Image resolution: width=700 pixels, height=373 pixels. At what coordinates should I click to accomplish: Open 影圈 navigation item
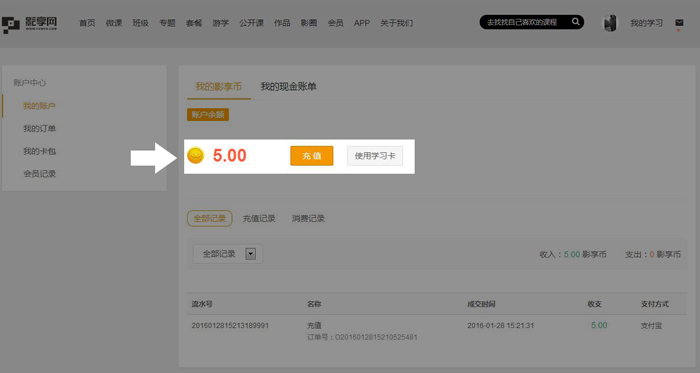[x=308, y=23]
